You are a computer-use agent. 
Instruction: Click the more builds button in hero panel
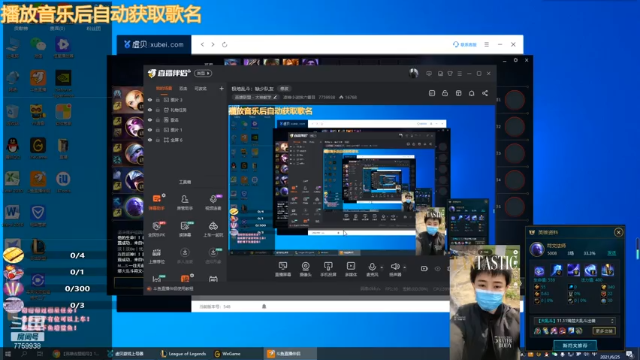tap(604, 331)
